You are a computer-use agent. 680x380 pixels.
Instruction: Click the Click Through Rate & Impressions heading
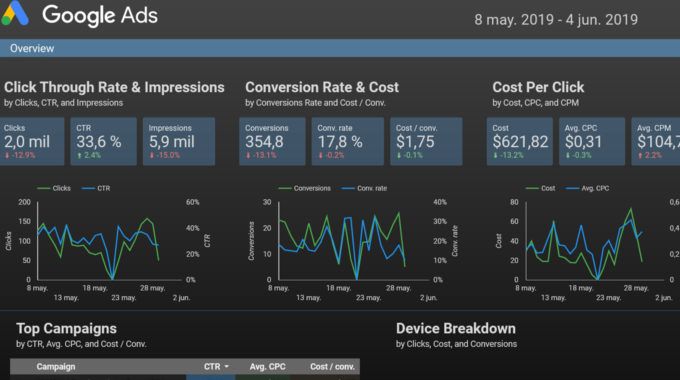tap(114, 87)
